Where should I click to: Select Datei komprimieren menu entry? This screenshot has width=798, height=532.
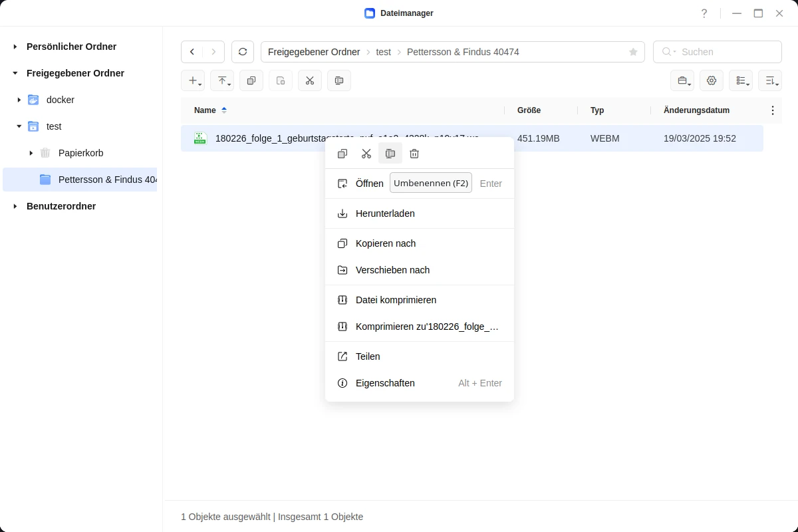point(396,300)
